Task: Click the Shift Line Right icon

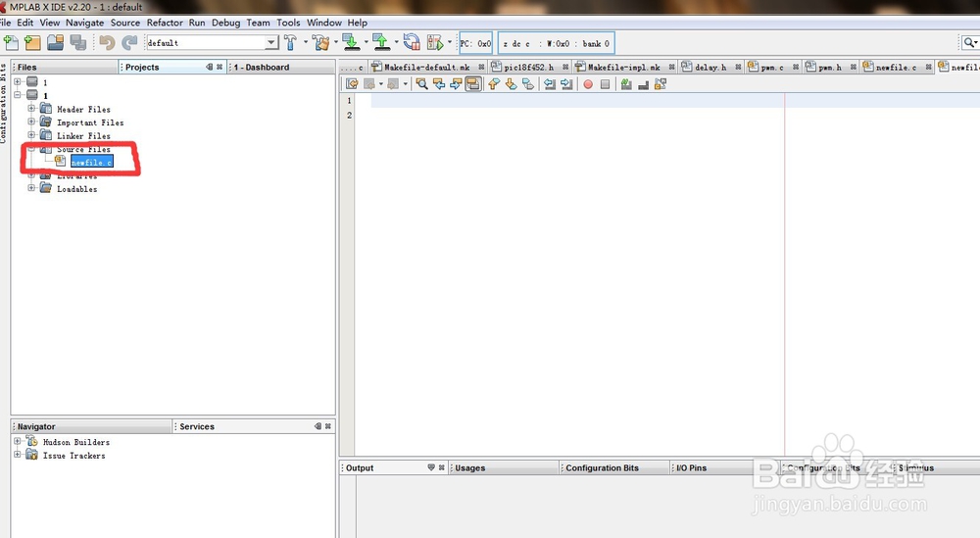Action: 566,83
